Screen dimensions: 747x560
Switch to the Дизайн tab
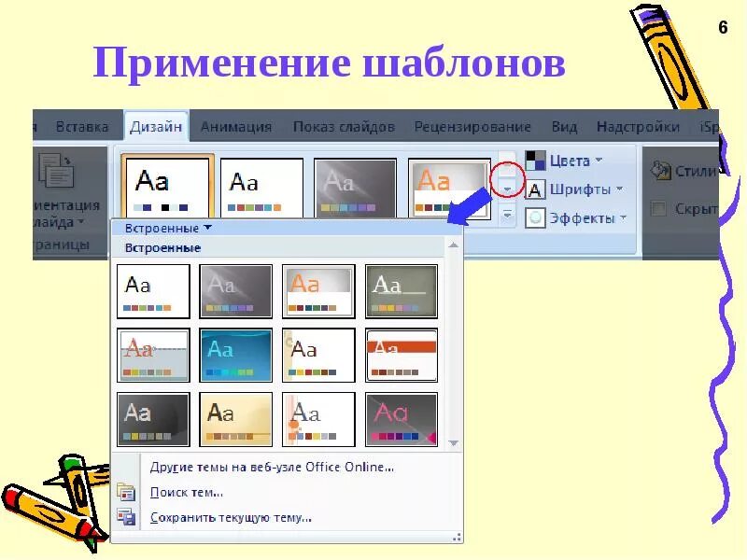point(156,127)
